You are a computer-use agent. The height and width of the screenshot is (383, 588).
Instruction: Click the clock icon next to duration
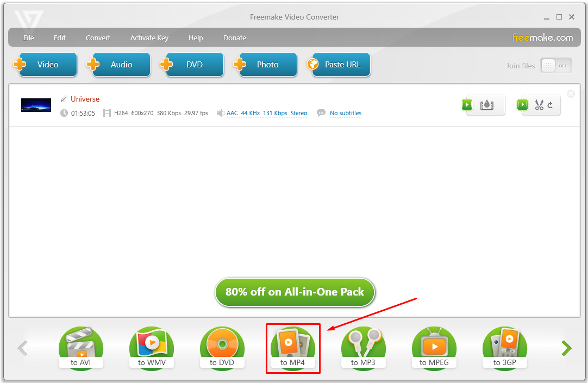tap(64, 113)
